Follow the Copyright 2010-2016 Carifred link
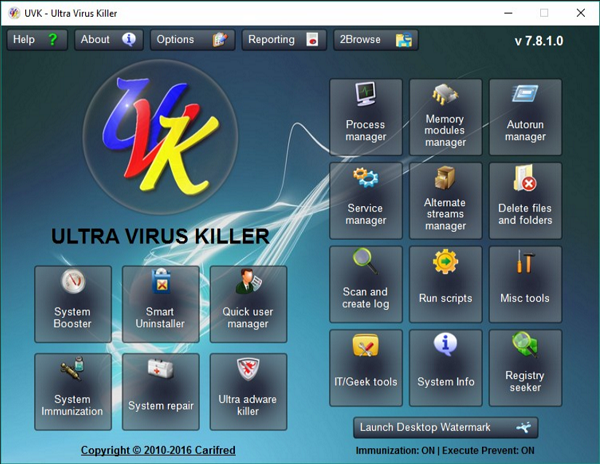Screen dimensions: 600x464 pyautogui.click(x=158, y=450)
